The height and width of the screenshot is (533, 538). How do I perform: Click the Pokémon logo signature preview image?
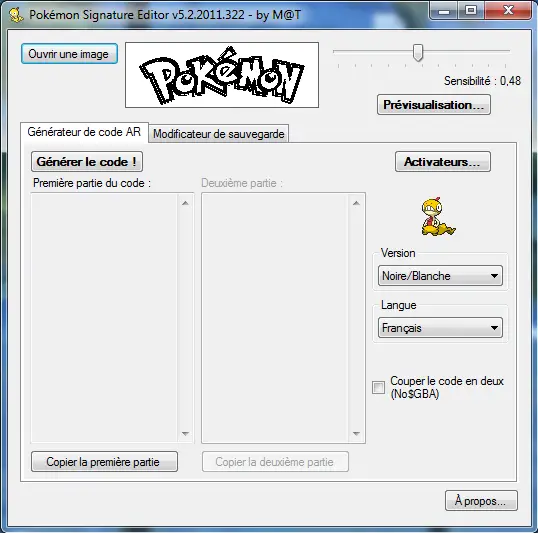coord(222,75)
